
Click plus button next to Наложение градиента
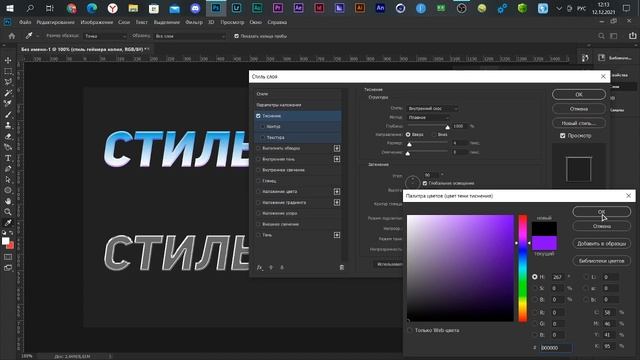click(x=337, y=202)
